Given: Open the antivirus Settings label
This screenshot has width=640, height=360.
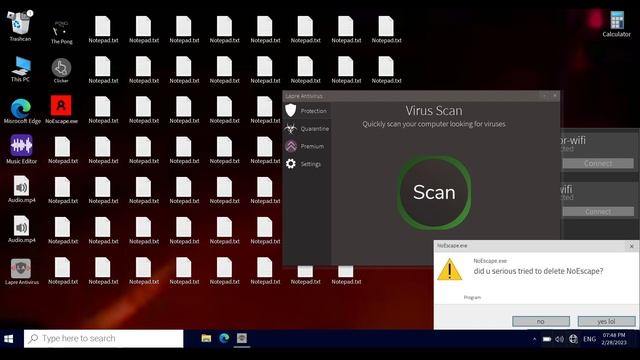Looking at the screenshot, I should (x=311, y=164).
